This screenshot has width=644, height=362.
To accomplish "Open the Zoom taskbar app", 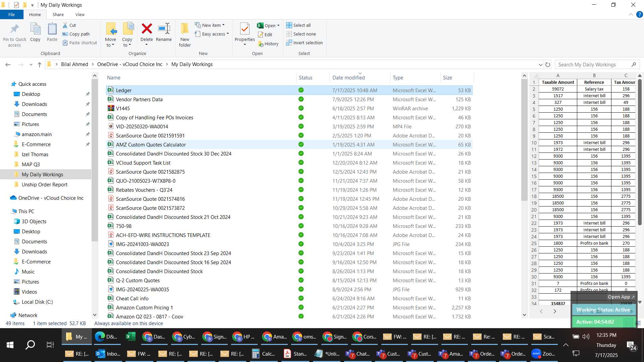I will (543, 354).
